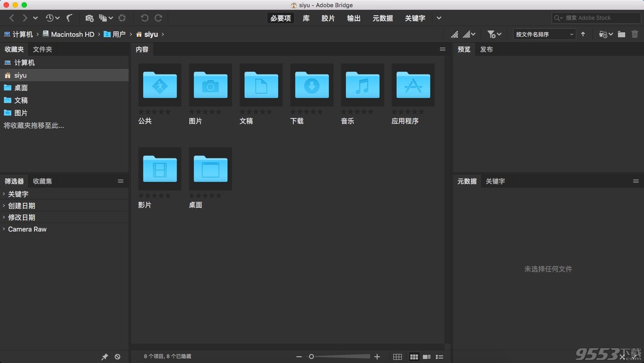The width and height of the screenshot is (644, 363).
Task: Expand the chevron after siyu breadcrumb
Action: coord(162,34)
